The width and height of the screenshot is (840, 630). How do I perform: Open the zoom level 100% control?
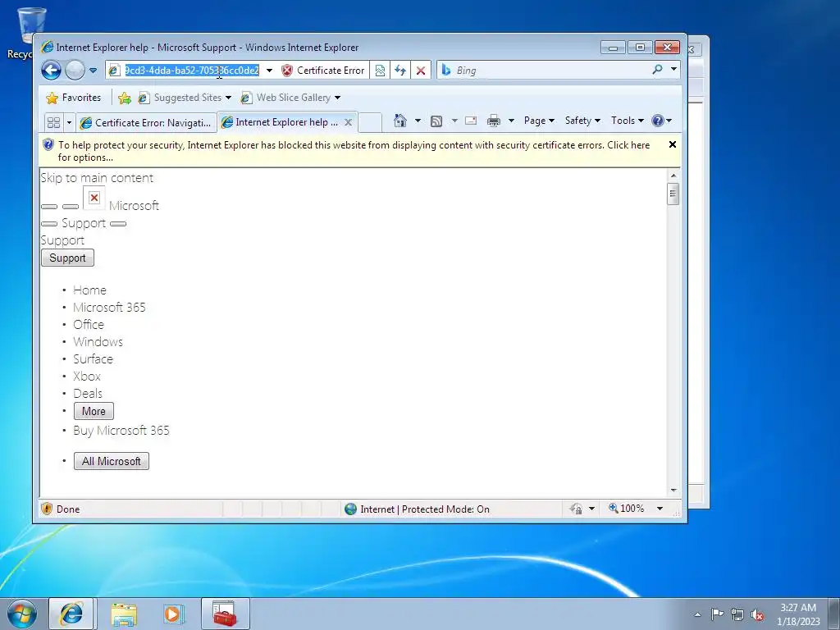(x=627, y=509)
